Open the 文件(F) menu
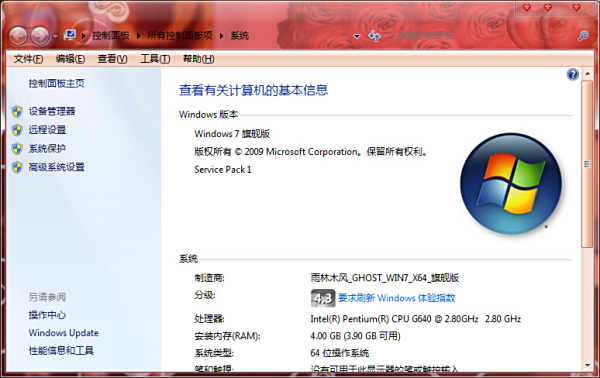Screen dimensions: 600x378 [28, 59]
